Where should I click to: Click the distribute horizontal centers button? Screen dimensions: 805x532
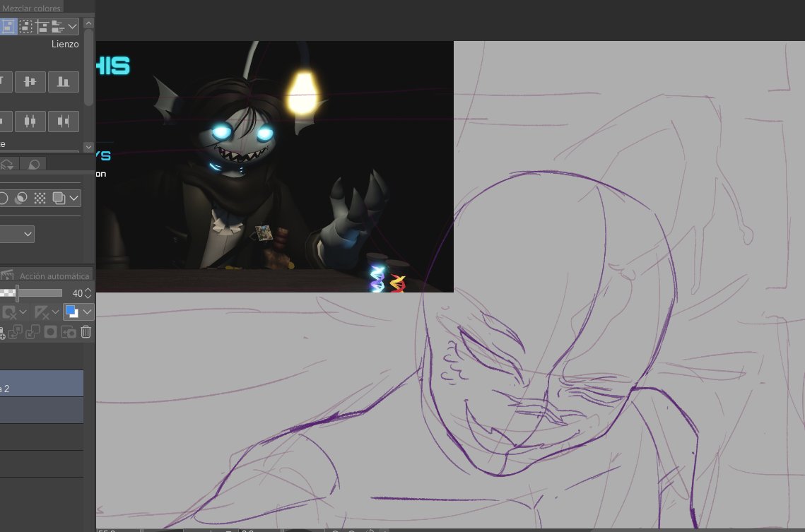(30, 122)
